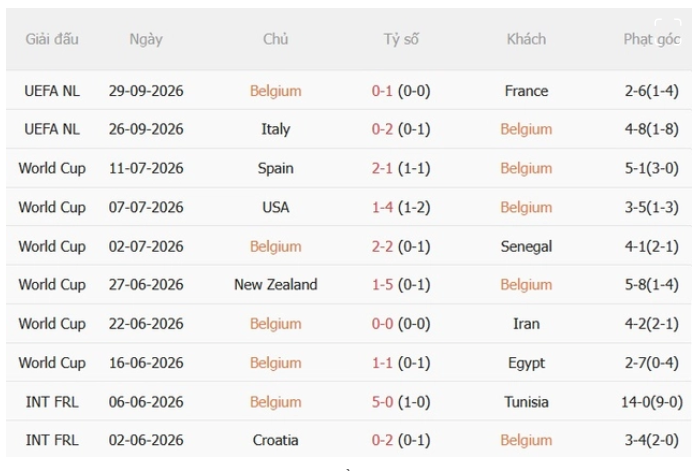This screenshot has height=471, width=700.
Task: Open Belgium link in Senegal match row
Action: click(275, 246)
